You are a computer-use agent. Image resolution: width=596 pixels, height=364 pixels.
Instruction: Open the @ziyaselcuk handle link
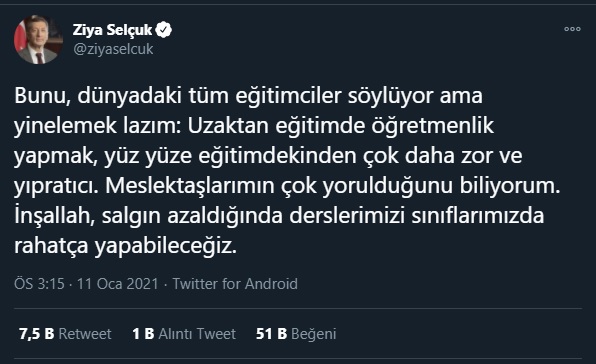(x=113, y=49)
